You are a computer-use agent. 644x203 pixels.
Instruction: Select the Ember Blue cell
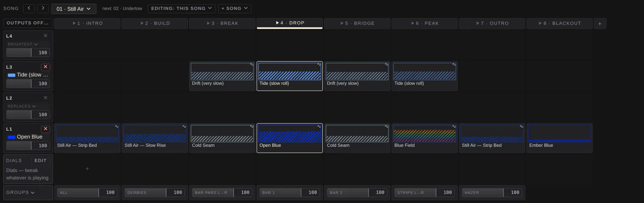[x=559, y=138]
